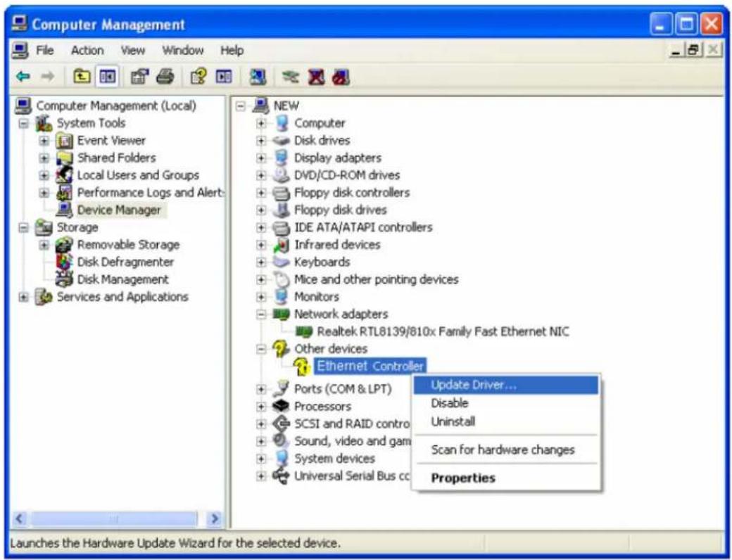Choose Update Driver... from context menu
This screenshot has height=560, width=732.
(506, 385)
